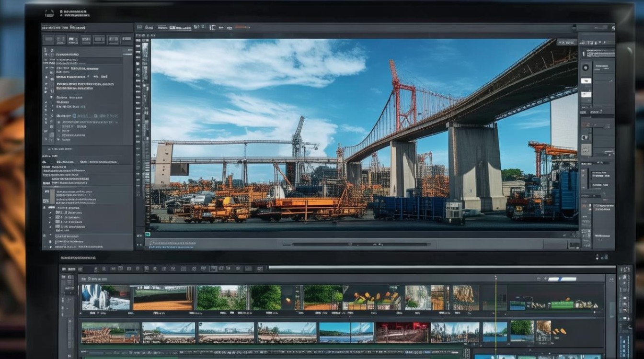This screenshot has width=644, height=359.
Task: Click the small label button at the preview's top-right corner
Action: click(566, 42)
